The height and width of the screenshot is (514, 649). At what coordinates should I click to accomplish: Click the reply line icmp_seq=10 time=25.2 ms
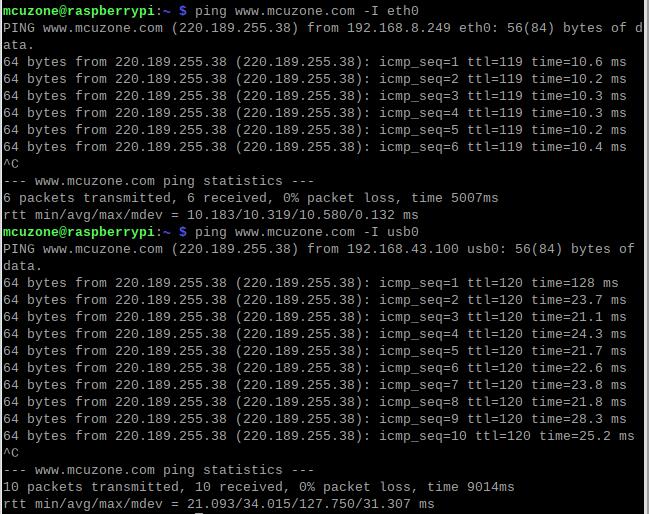319,436
